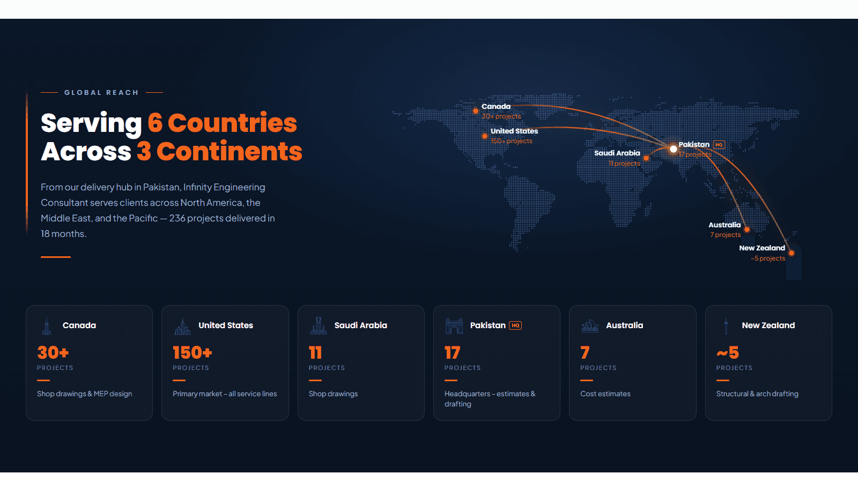The image size is (858, 504).
Task: Click the 'Serving 6 Countries' heading line
Action: click(x=169, y=123)
